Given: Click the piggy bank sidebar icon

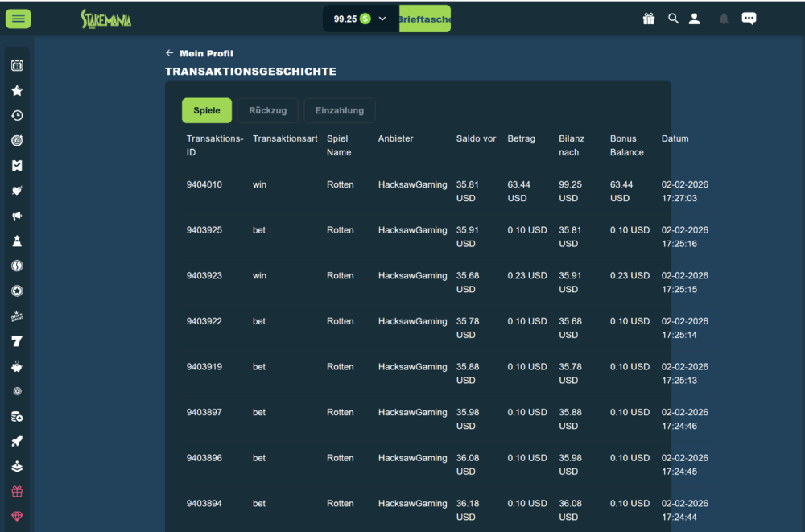Looking at the screenshot, I should (17, 366).
